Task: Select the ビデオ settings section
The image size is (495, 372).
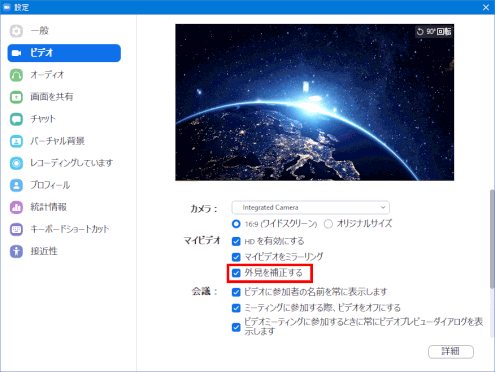Action: [64, 53]
